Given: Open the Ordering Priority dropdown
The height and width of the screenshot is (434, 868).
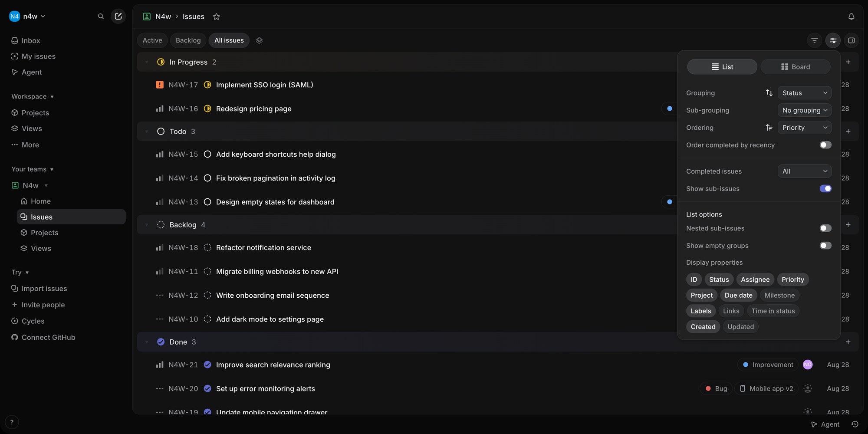Looking at the screenshot, I should (805, 128).
